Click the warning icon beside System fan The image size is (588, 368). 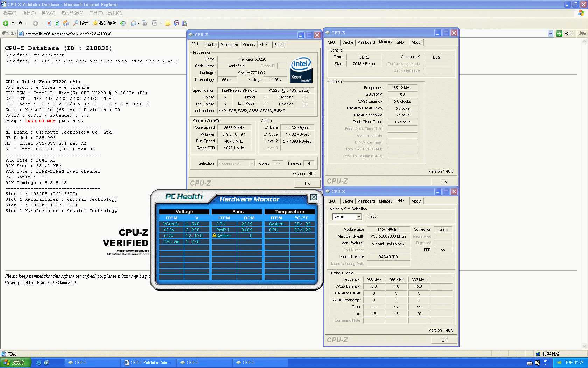[x=214, y=236]
